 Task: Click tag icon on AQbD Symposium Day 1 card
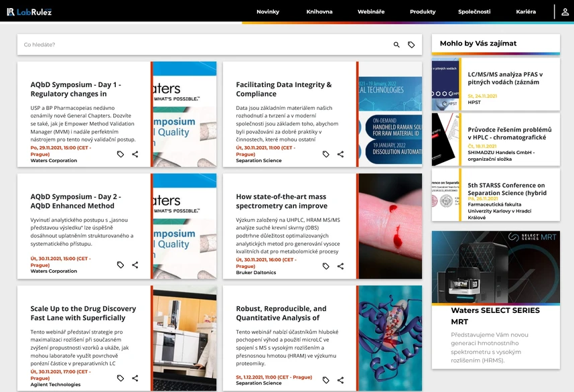pyautogui.click(x=121, y=154)
